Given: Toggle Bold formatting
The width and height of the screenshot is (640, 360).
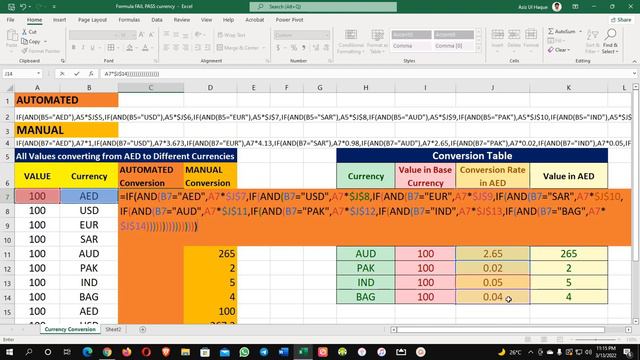Looking at the screenshot, I should (x=73, y=48).
